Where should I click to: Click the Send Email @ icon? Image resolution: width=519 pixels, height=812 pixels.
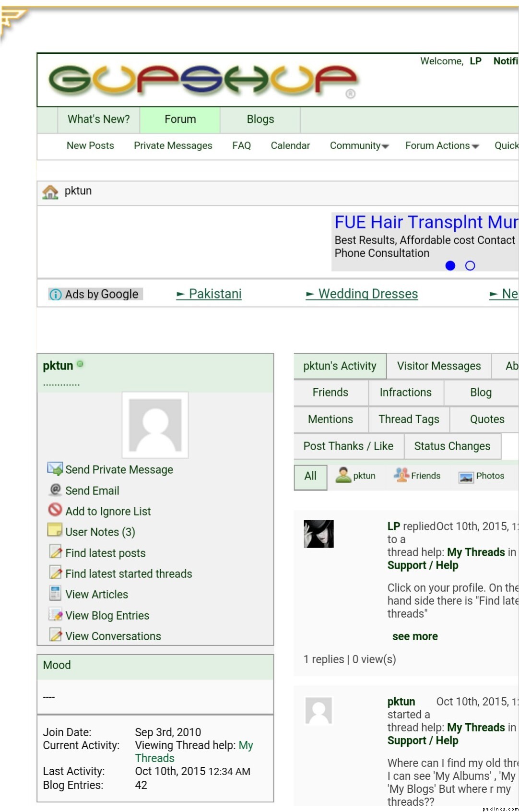tap(55, 490)
